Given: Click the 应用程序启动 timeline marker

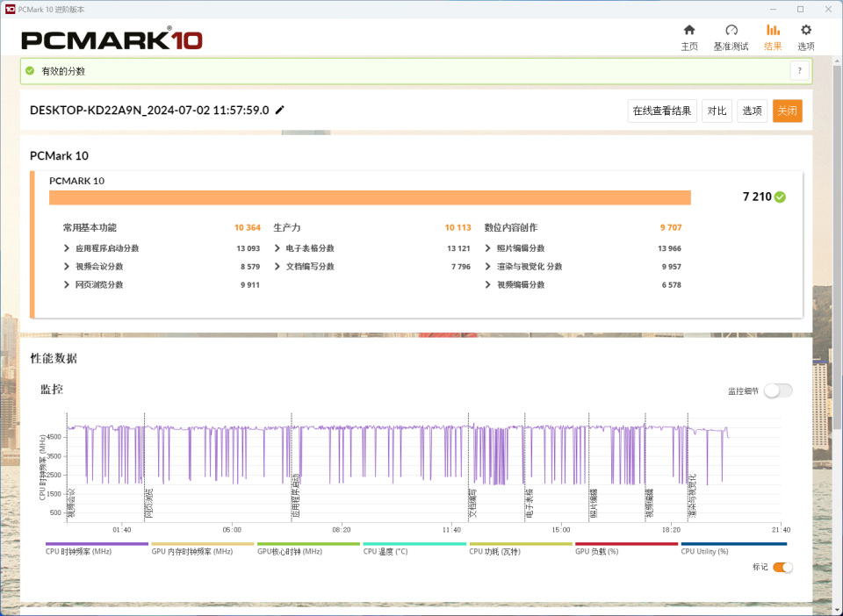Looking at the screenshot, I should pos(296,496).
